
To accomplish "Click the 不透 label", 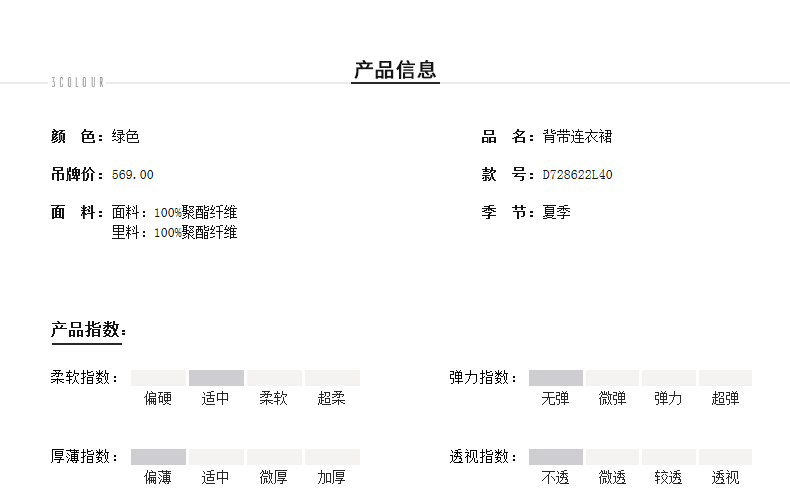I will click(555, 477).
